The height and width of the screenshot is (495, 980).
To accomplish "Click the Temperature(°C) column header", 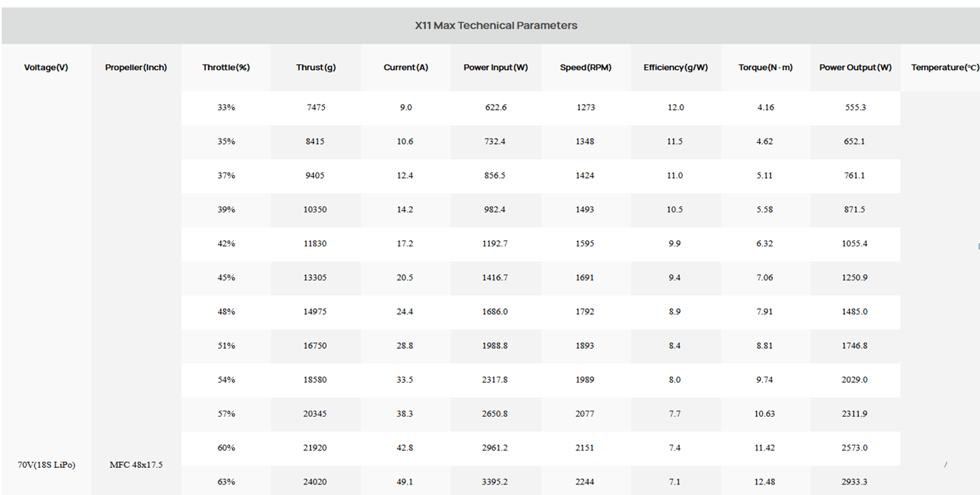I will 945,68.
